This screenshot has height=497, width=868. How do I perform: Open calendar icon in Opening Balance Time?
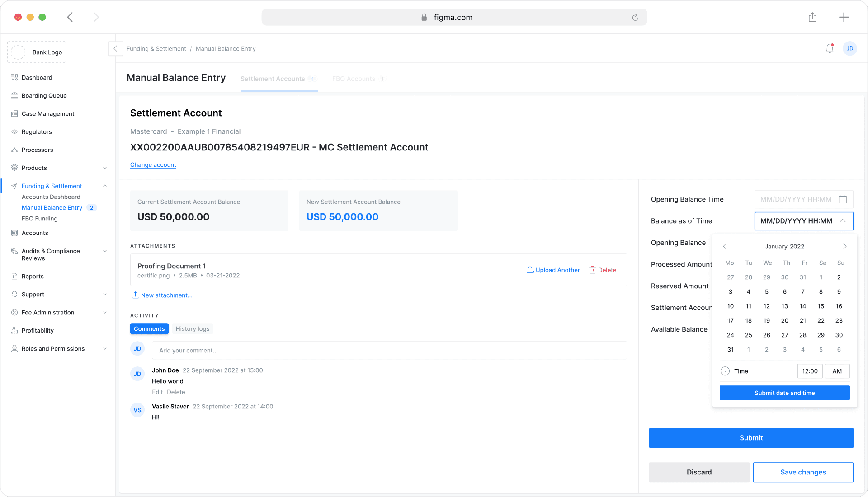[x=843, y=199]
